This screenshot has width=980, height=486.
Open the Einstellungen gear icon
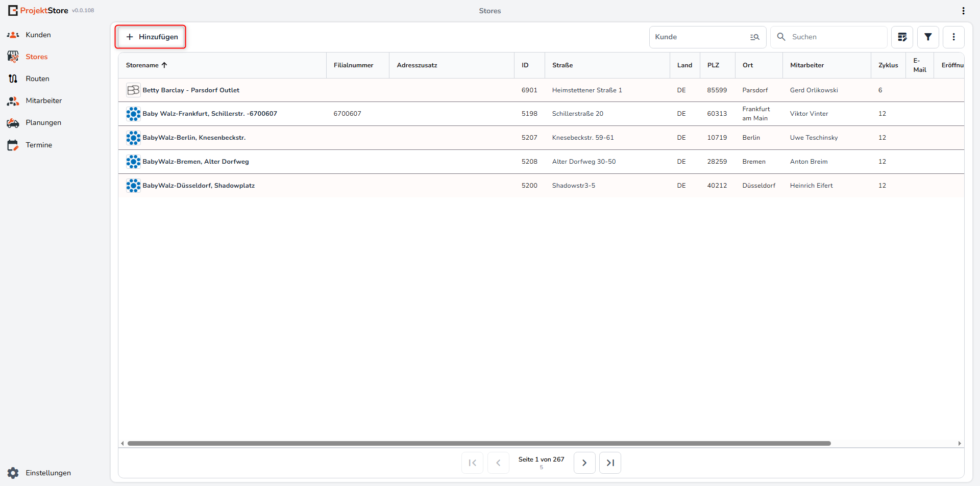tap(13, 473)
